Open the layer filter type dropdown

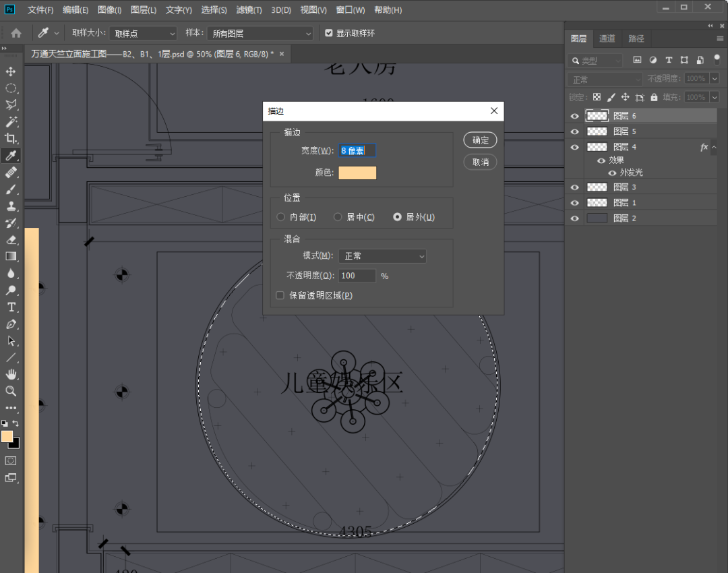click(595, 61)
